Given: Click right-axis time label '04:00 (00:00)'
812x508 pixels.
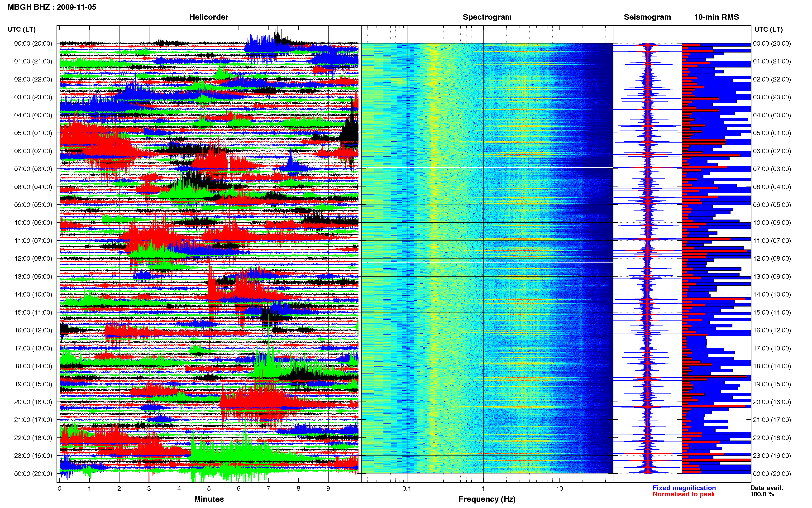Looking at the screenshot, I should 772,115.
